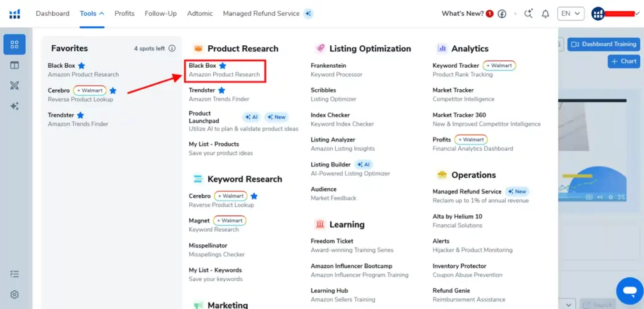Click the AI search magnifier icon
Viewport: 644px width, 309px height.
tap(528, 14)
